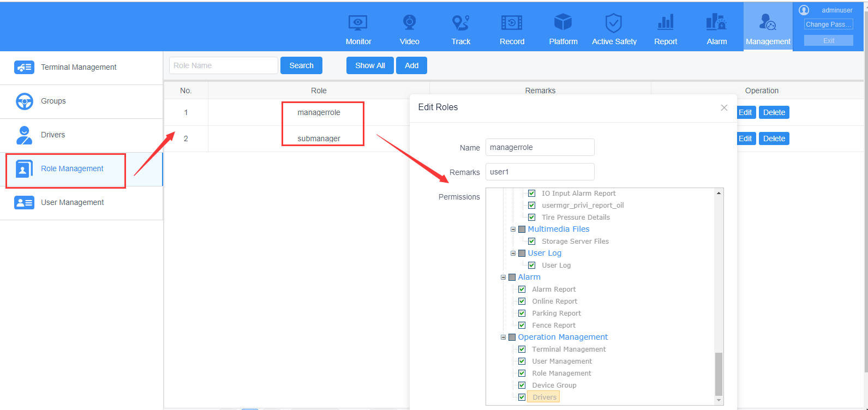
Task: Open the Track map-pin icon
Action: 460,23
